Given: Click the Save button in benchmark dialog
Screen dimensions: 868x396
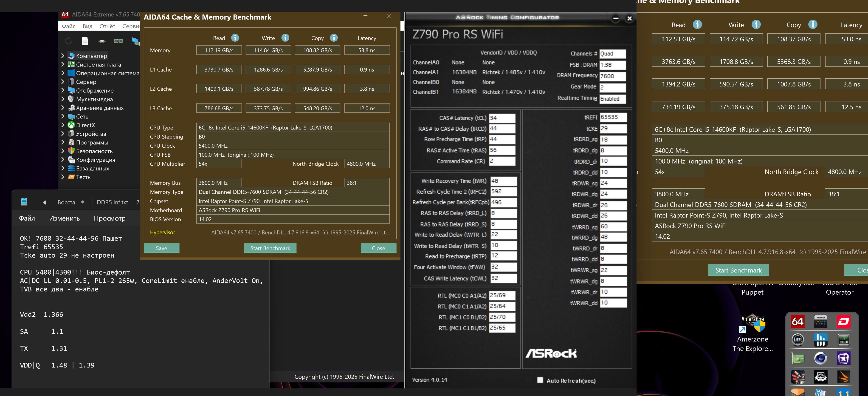Looking at the screenshot, I should [161, 248].
